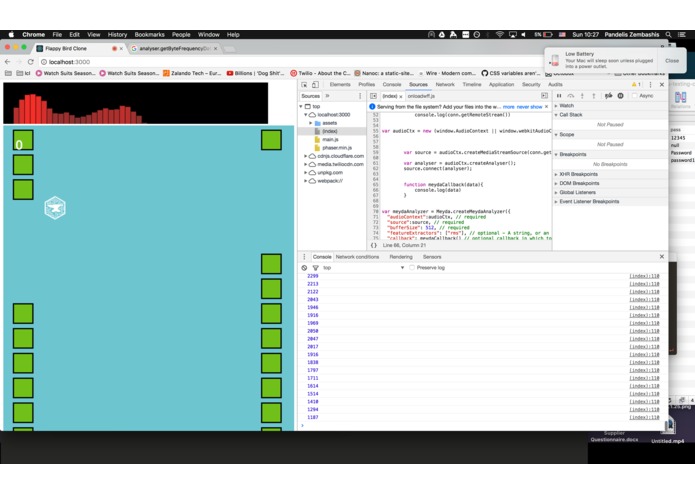Show more Sources navigator tabs chevron
This screenshot has width=695, height=494.
[328, 96]
